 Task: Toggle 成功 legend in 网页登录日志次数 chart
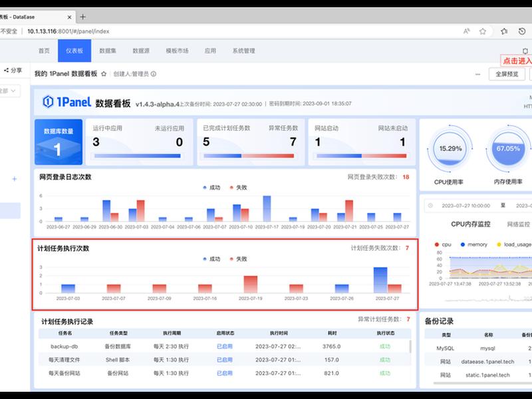click(x=211, y=188)
